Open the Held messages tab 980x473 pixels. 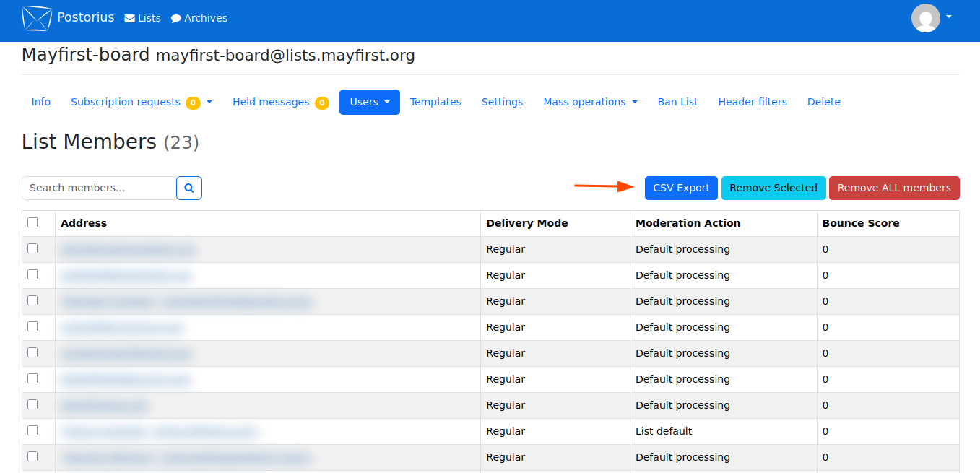pyautogui.click(x=280, y=103)
